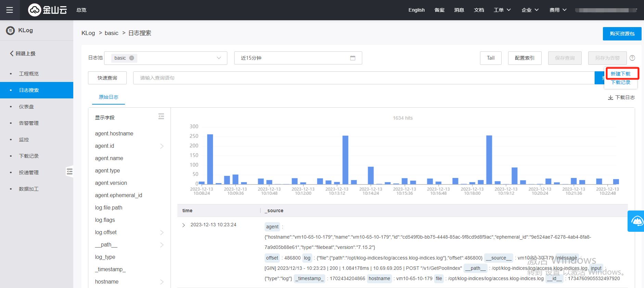
Task: Collapse the sidebar using the handle icon
Action: [x=70, y=171]
